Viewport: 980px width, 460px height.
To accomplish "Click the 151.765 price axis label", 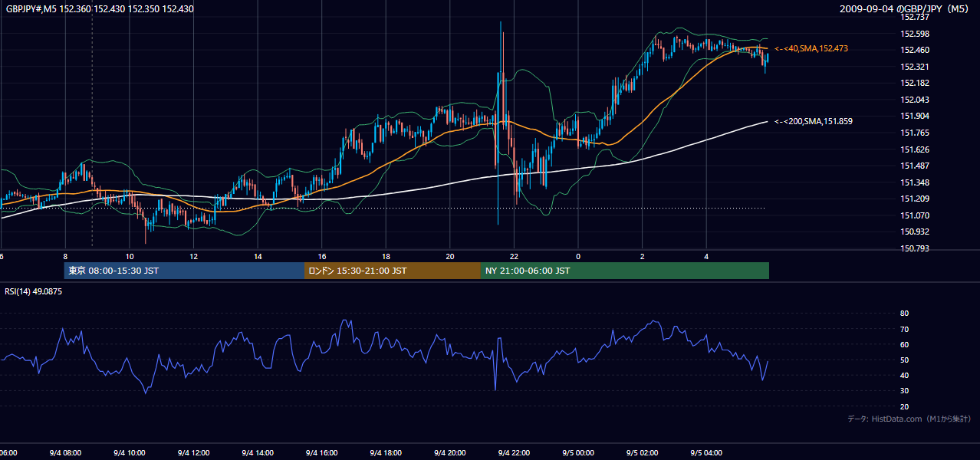I will 916,133.
